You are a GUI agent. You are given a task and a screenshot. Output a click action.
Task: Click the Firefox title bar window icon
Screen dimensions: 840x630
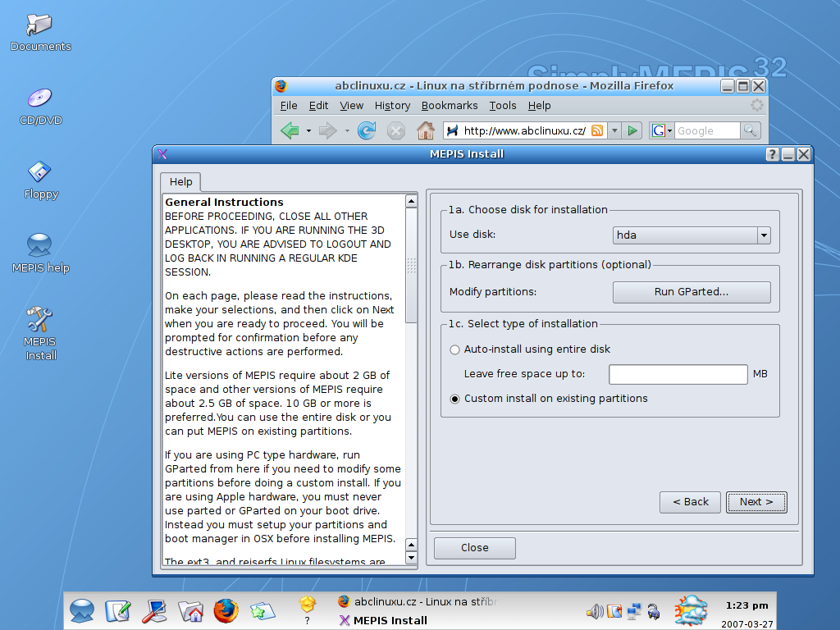[281, 85]
